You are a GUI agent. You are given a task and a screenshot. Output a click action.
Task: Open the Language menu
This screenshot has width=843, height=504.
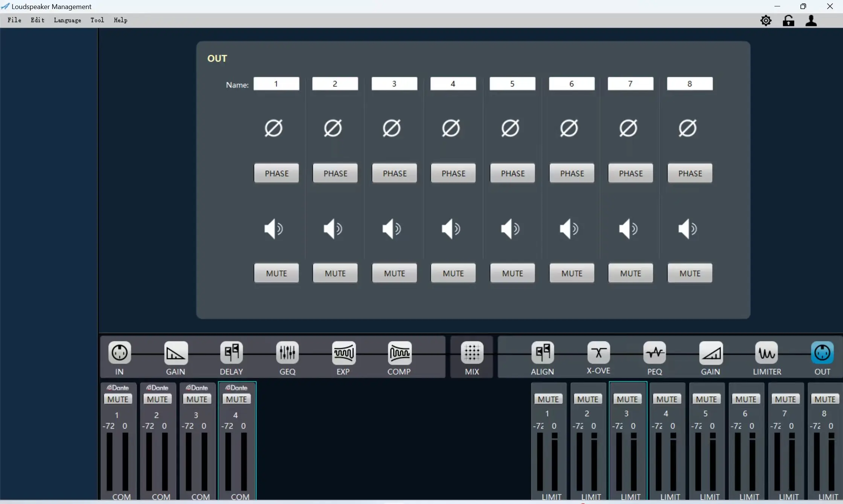67,20
